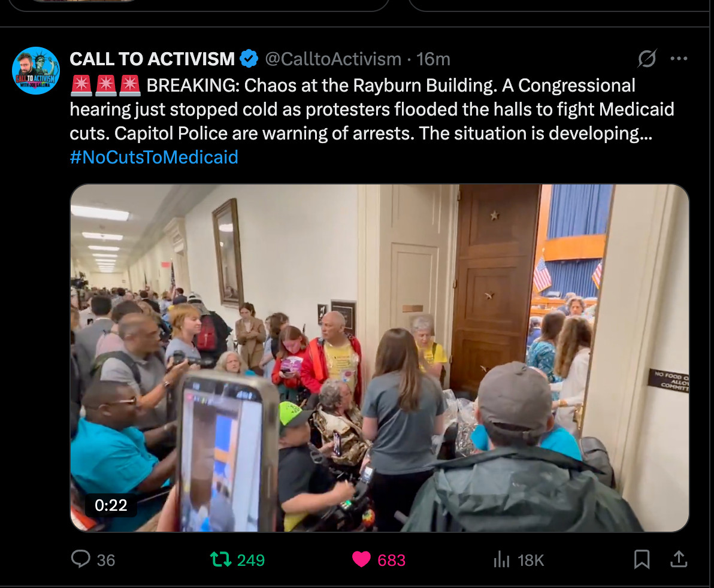Click the 36 replies count
714x588 pixels.
(105, 560)
